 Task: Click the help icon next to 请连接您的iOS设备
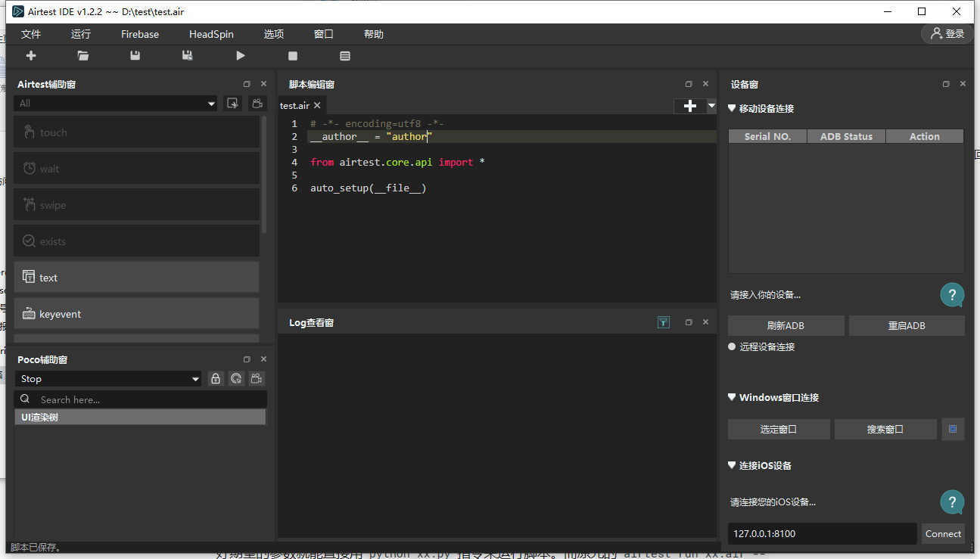(x=952, y=502)
